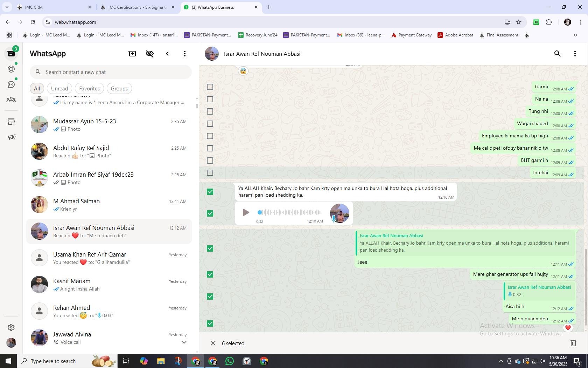Image resolution: width=588 pixels, height=368 pixels.
Task: Reload the WhatsApp page
Action: [33, 22]
